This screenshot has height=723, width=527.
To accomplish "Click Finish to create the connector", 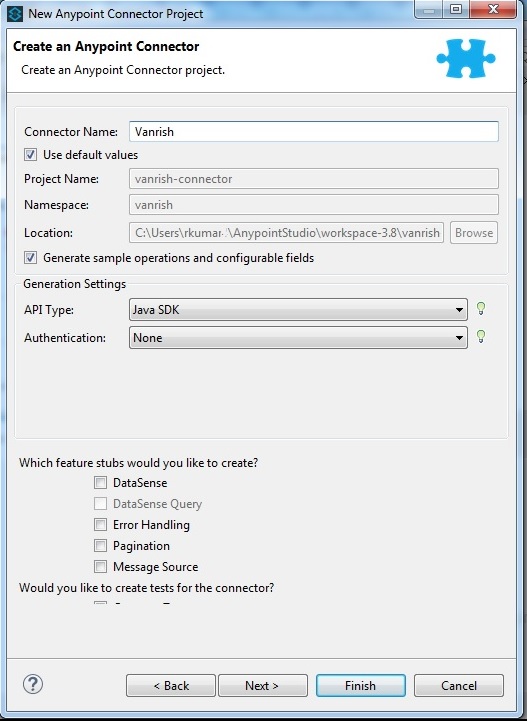I will coord(361,686).
